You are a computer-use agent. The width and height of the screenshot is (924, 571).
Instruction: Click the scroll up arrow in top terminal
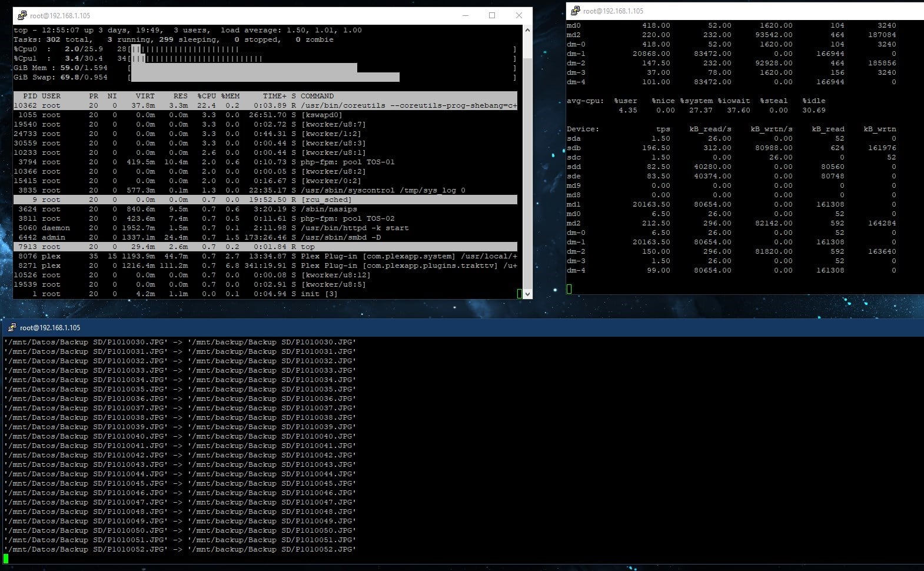coord(527,30)
